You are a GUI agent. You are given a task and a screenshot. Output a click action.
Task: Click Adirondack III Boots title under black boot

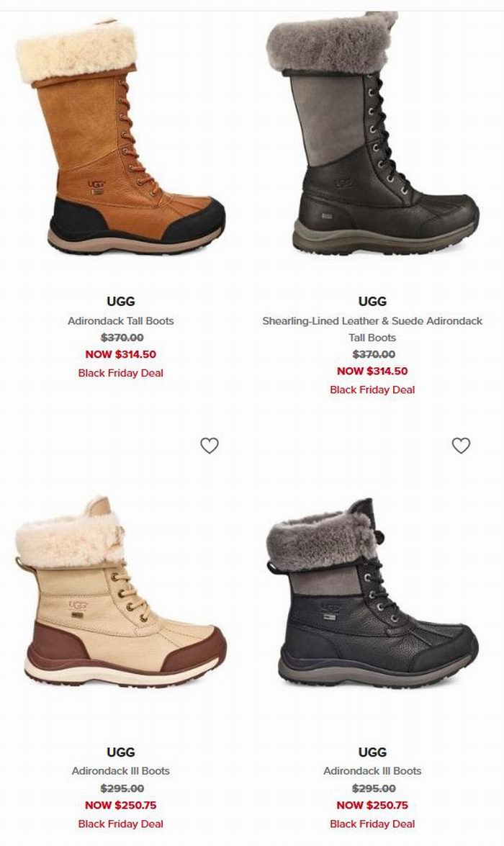[372, 771]
